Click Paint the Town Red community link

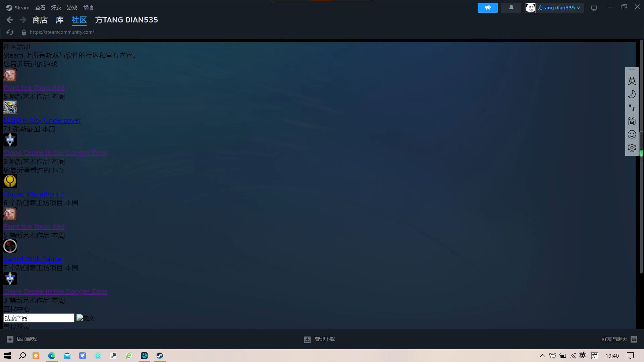point(34,87)
